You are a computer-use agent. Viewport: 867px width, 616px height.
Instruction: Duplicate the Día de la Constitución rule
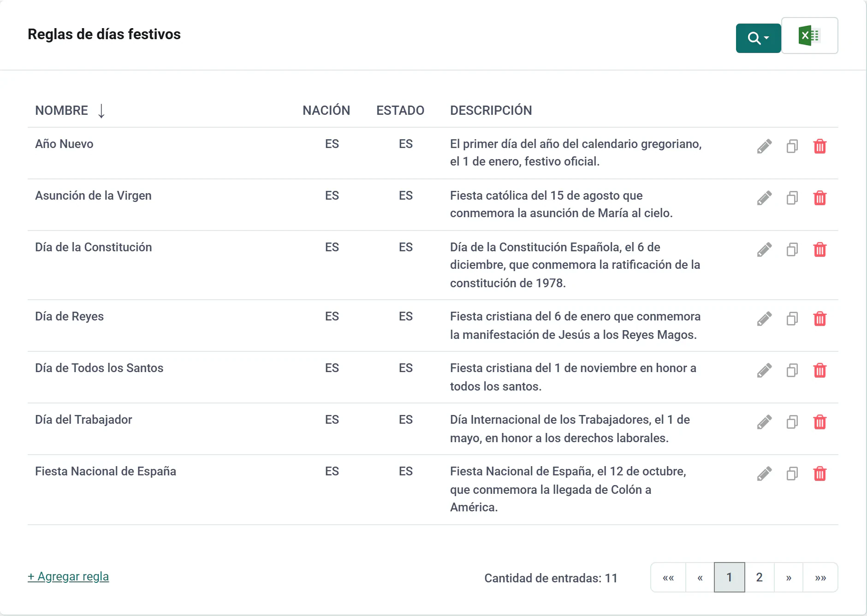(x=792, y=250)
